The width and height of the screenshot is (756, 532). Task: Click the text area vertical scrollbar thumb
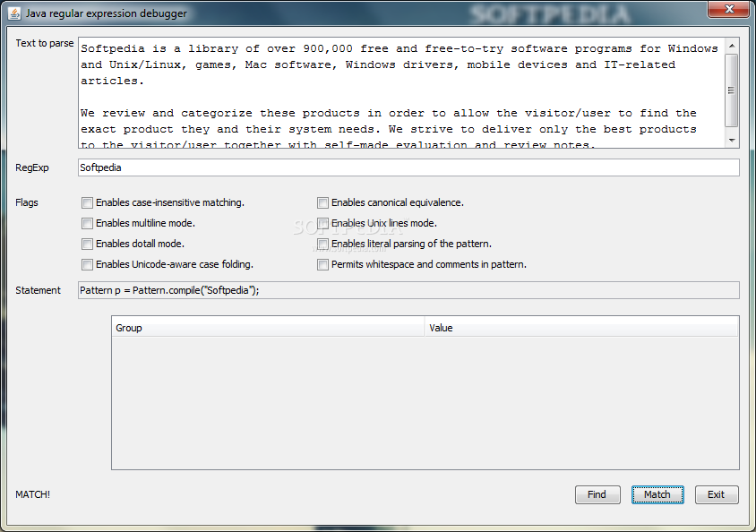click(x=732, y=90)
